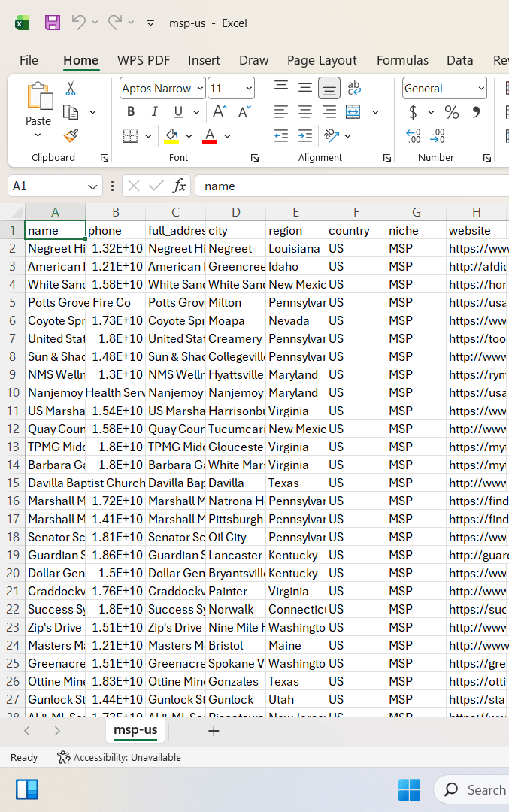
Task: Toggle Middle Align
Action: pyautogui.click(x=305, y=88)
